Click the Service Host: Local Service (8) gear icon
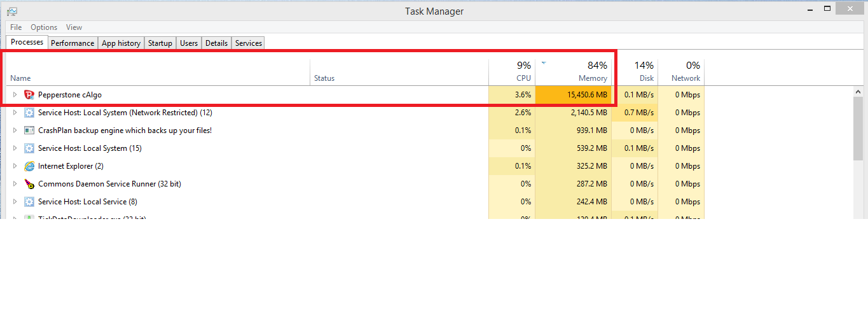 coord(29,202)
